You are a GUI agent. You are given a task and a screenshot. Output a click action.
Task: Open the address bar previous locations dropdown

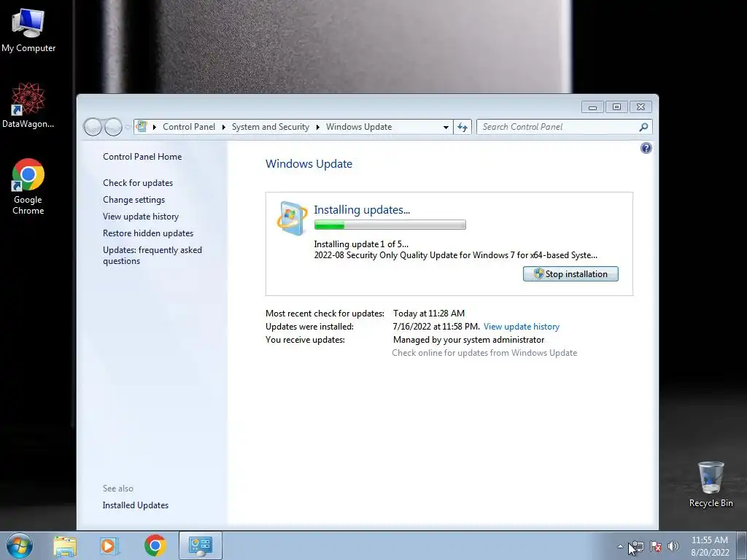click(x=446, y=127)
